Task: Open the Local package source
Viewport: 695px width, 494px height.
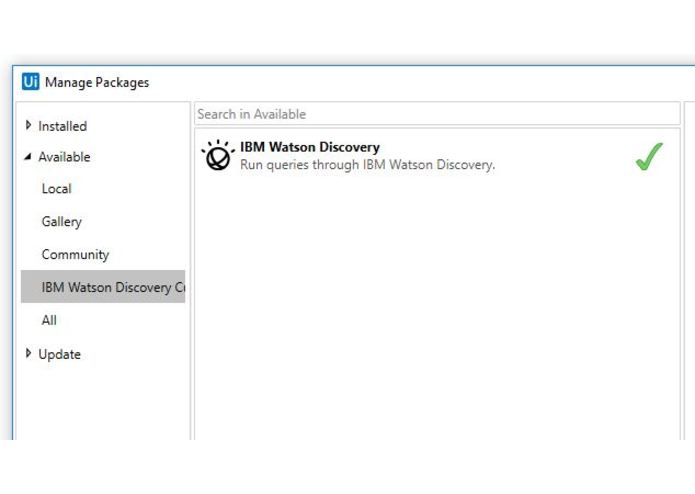Action: pyautogui.click(x=56, y=189)
